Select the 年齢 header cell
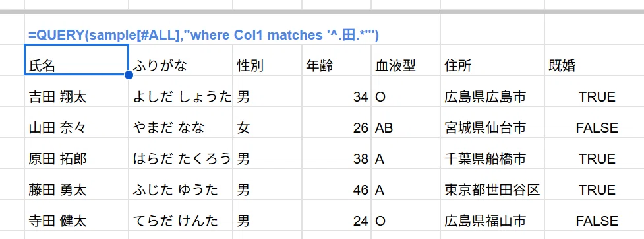This screenshot has width=644, height=239. [x=336, y=59]
